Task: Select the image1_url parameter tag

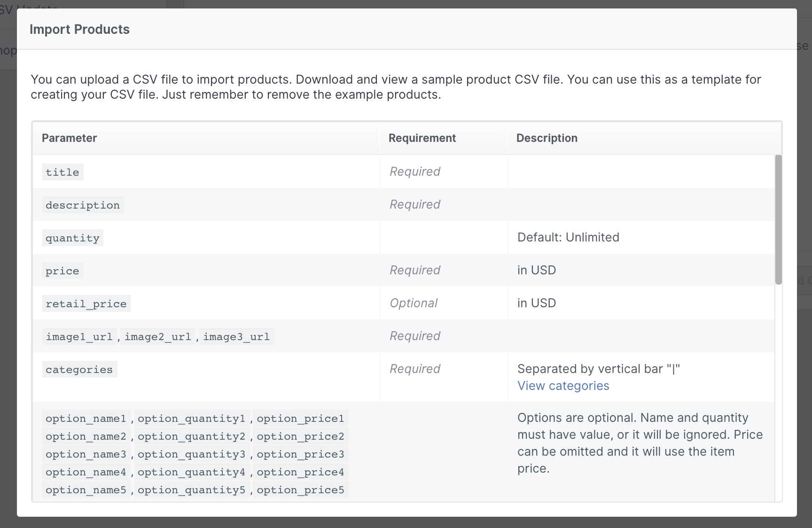Action: 79,337
